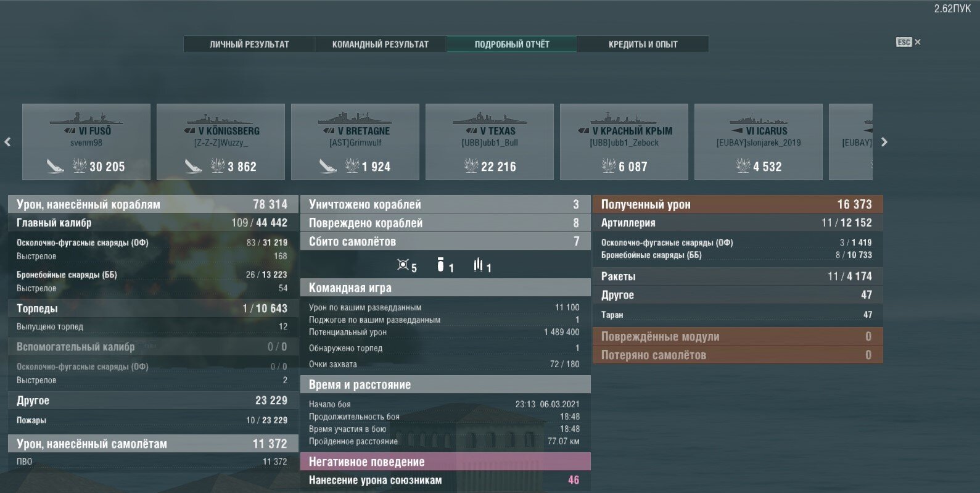This screenshot has height=493, width=980.
Task: Select the VI Fusō ship card
Action: pyautogui.click(x=86, y=142)
